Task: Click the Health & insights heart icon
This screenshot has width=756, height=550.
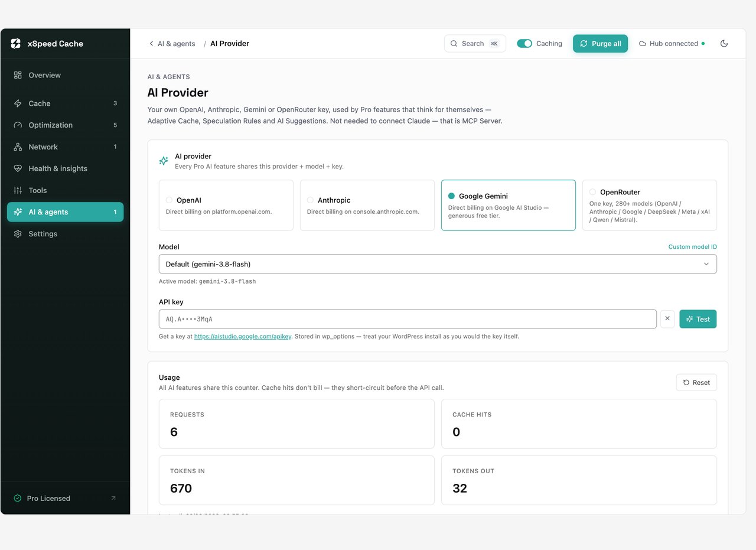Action: point(18,168)
